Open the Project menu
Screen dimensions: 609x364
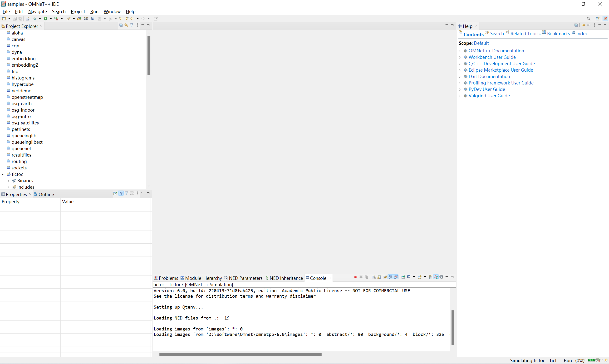[78, 11]
